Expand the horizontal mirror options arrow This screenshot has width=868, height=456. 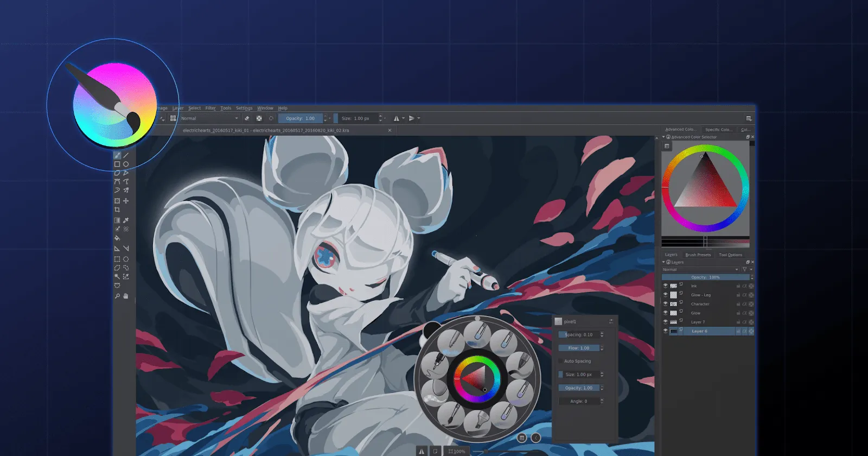coord(403,118)
